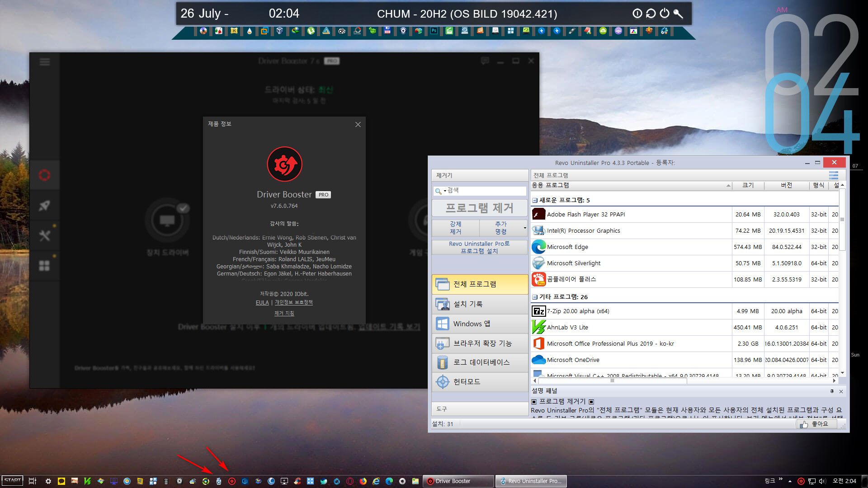Click the 프로그램 제거 uninstall button
This screenshot has width=868, height=488.
point(479,208)
